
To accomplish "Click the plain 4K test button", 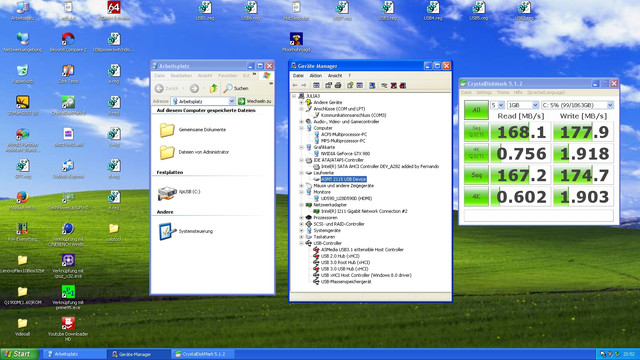I will pyautogui.click(x=476, y=196).
